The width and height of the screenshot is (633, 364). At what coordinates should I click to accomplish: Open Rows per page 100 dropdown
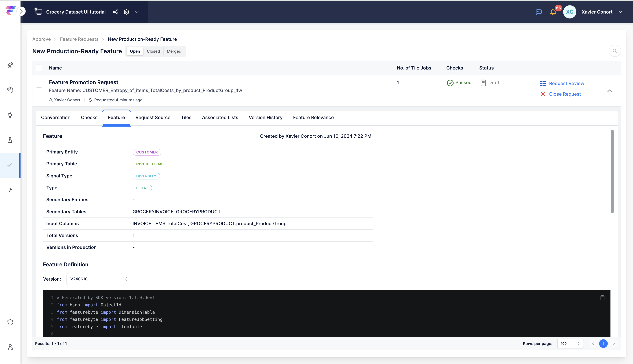pos(570,344)
